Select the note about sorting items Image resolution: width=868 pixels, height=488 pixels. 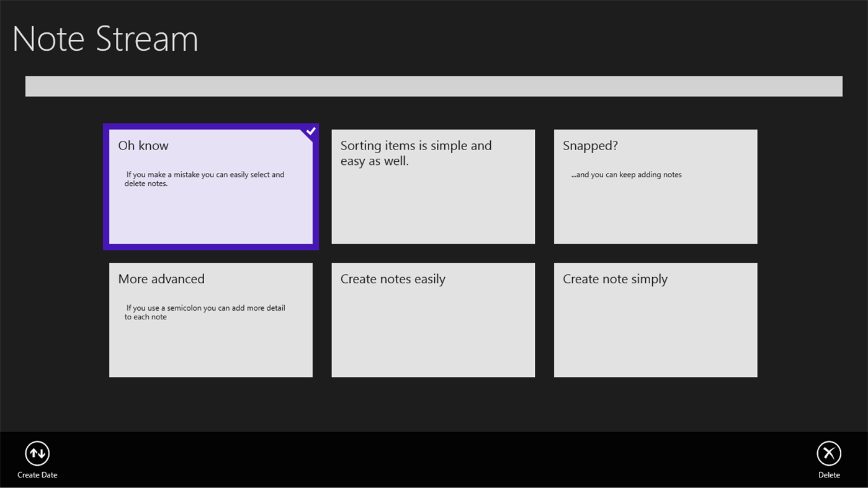[433, 186]
